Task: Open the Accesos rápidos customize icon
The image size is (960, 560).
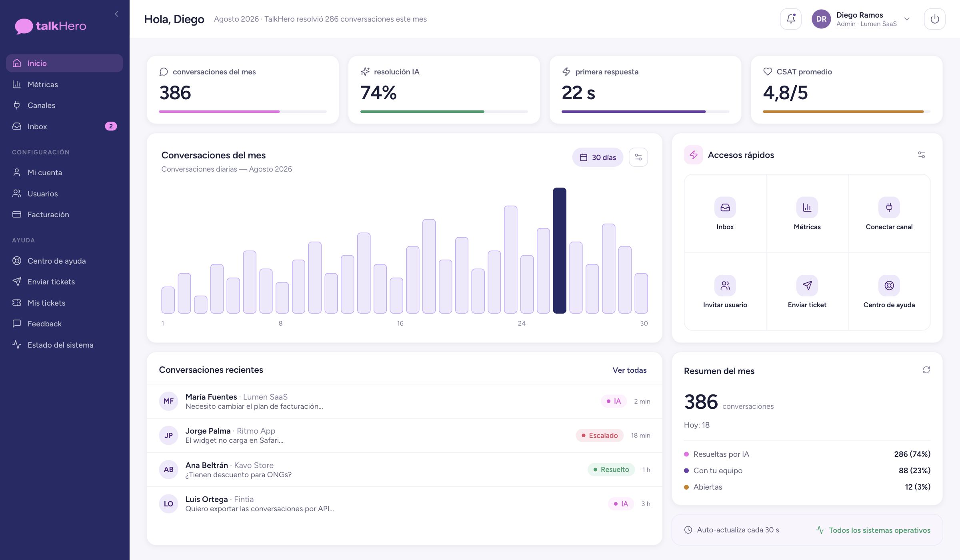Action: (x=921, y=155)
